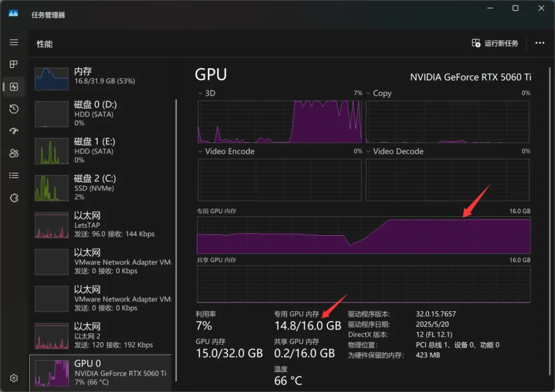The image size is (555, 392).
Task: Close the Task Manager window
Action: pyautogui.click(x=541, y=8)
